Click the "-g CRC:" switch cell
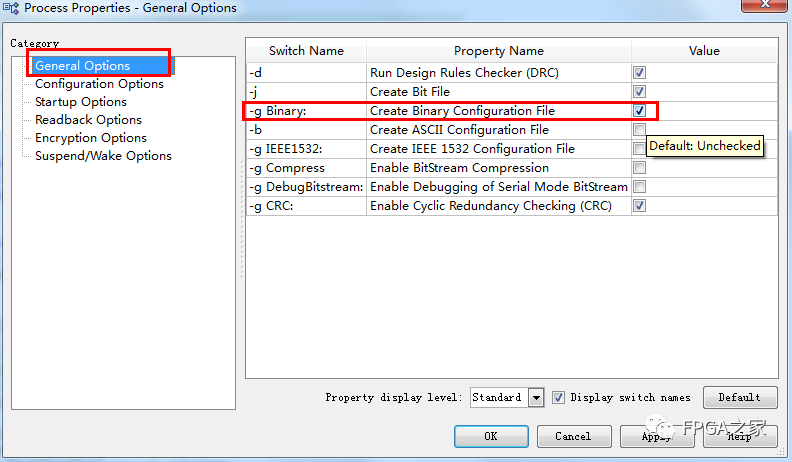The height and width of the screenshot is (462, 792). (306, 206)
